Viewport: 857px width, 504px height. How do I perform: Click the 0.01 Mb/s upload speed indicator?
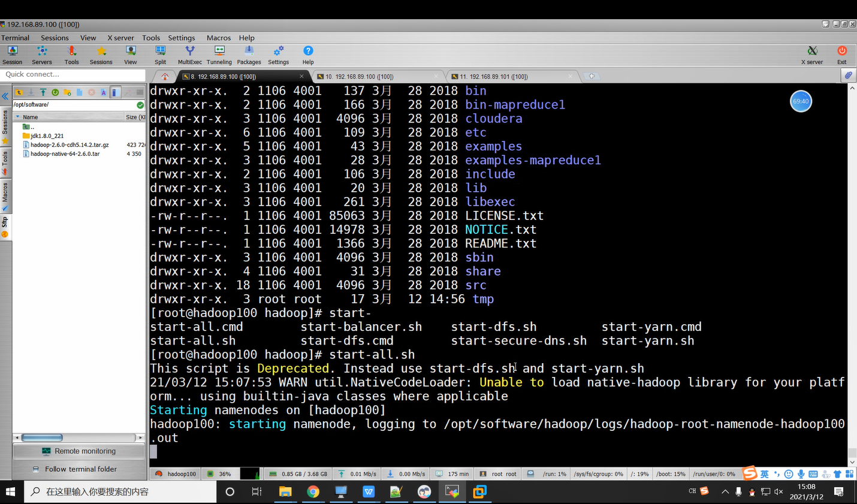click(x=357, y=473)
